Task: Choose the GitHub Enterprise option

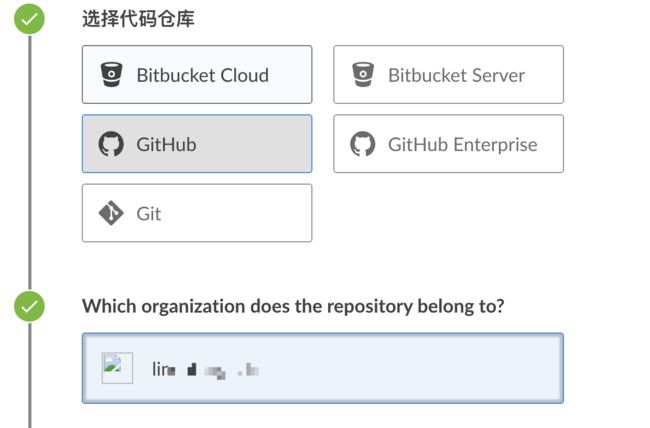Action: tap(449, 144)
